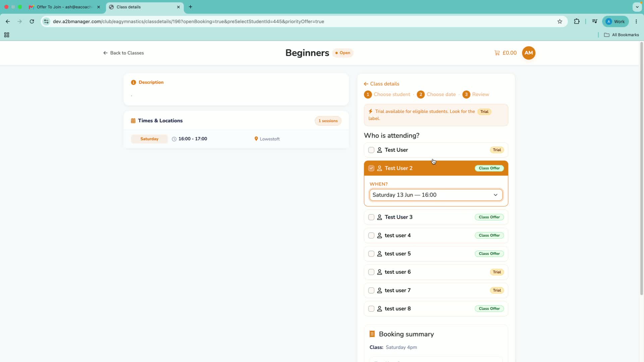Bookmark this page with the star icon
644x362 pixels.
click(560, 21)
